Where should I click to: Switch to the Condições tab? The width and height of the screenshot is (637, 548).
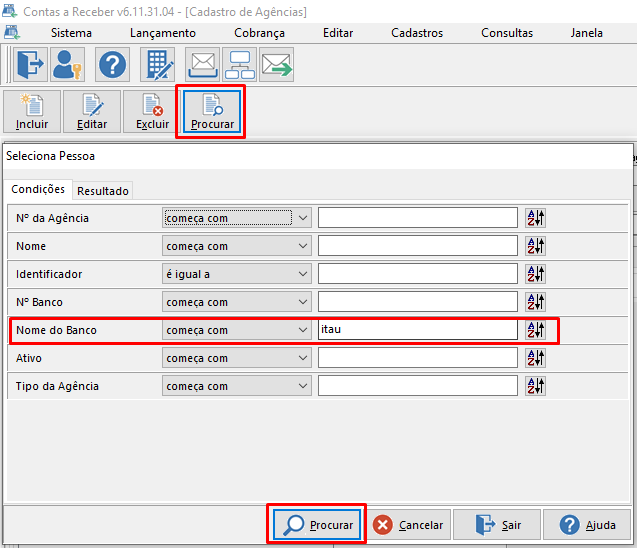[x=38, y=189]
